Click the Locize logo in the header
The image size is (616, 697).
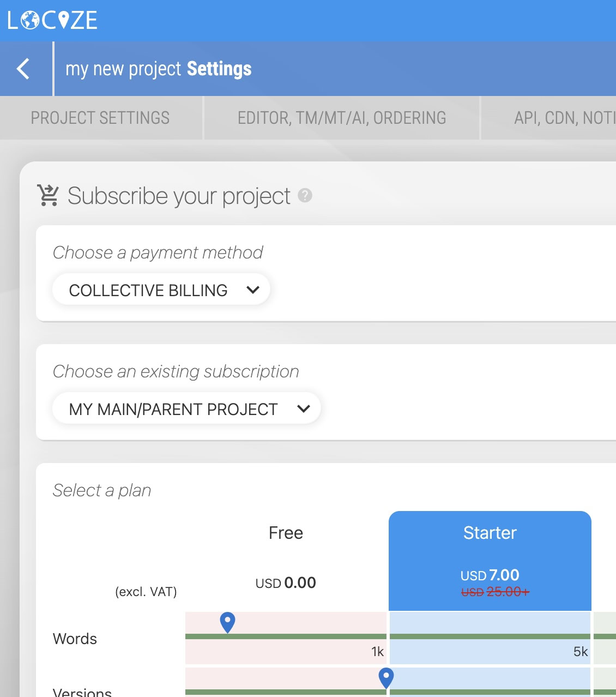52,21
